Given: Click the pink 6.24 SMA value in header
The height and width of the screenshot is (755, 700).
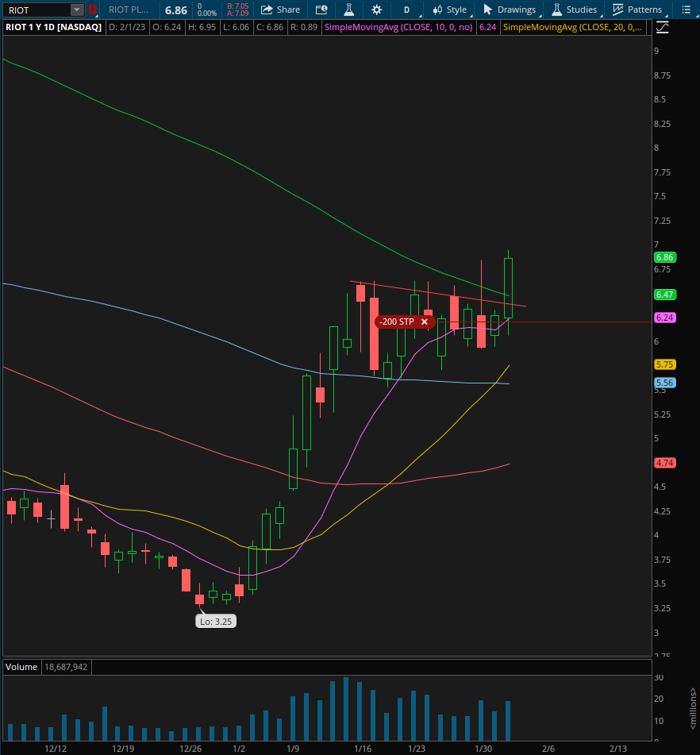Looking at the screenshot, I should (x=487, y=28).
